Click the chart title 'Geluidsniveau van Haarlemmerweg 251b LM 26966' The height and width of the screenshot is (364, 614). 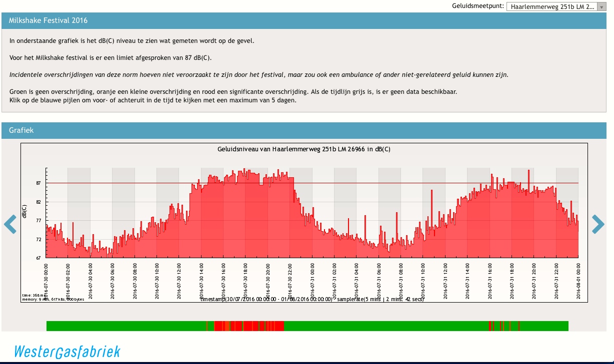pyautogui.click(x=304, y=149)
